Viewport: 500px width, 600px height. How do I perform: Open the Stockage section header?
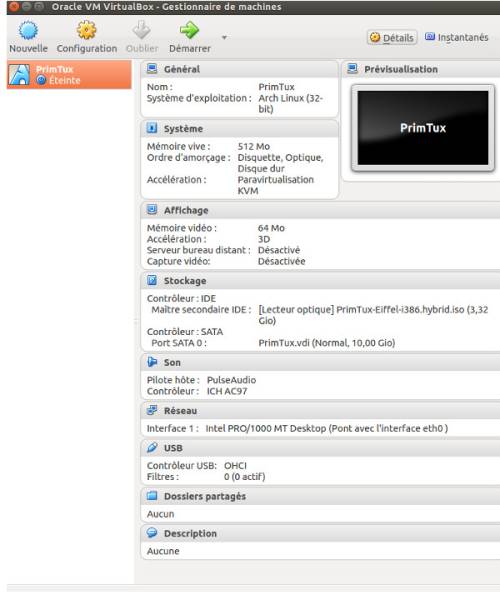[321, 280]
